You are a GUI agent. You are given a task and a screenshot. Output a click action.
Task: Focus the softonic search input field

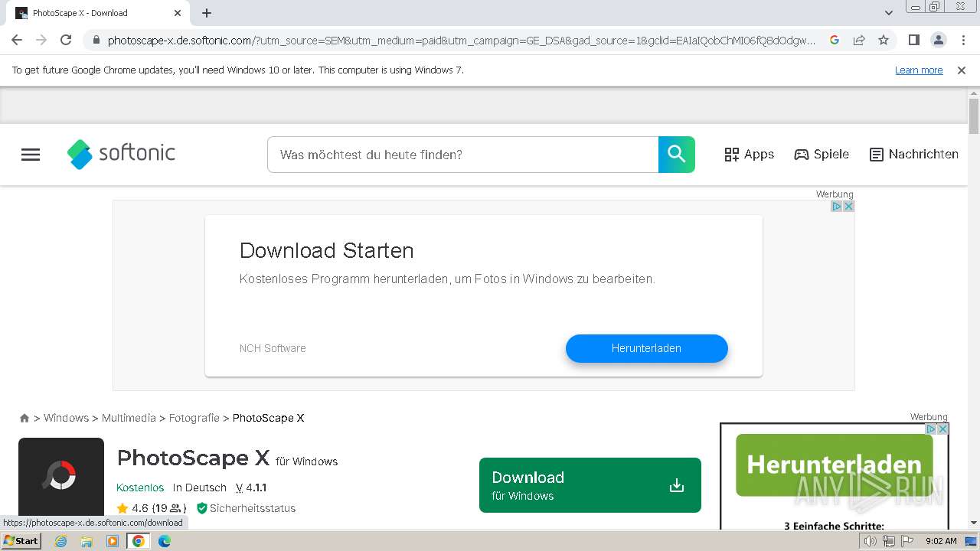pyautogui.click(x=463, y=155)
